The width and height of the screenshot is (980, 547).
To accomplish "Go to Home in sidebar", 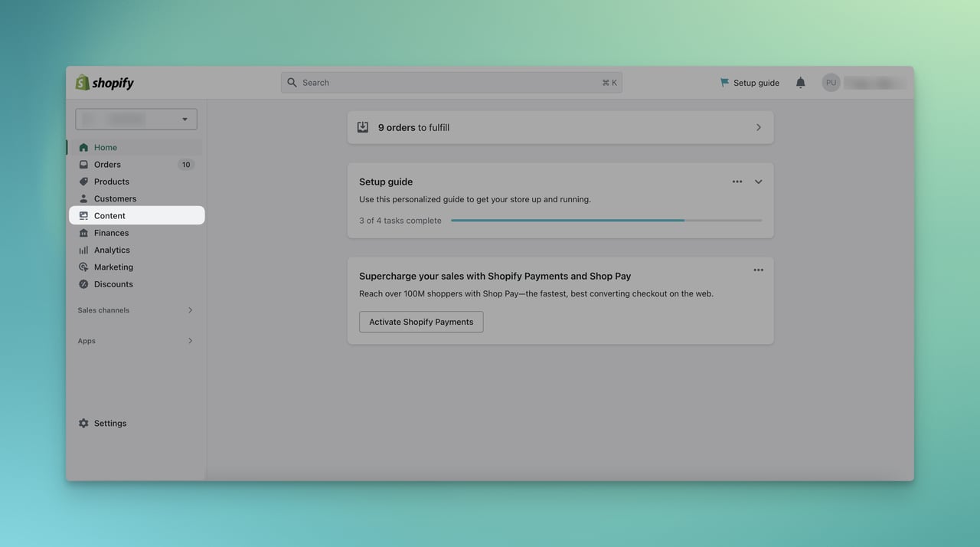I will (x=135, y=147).
